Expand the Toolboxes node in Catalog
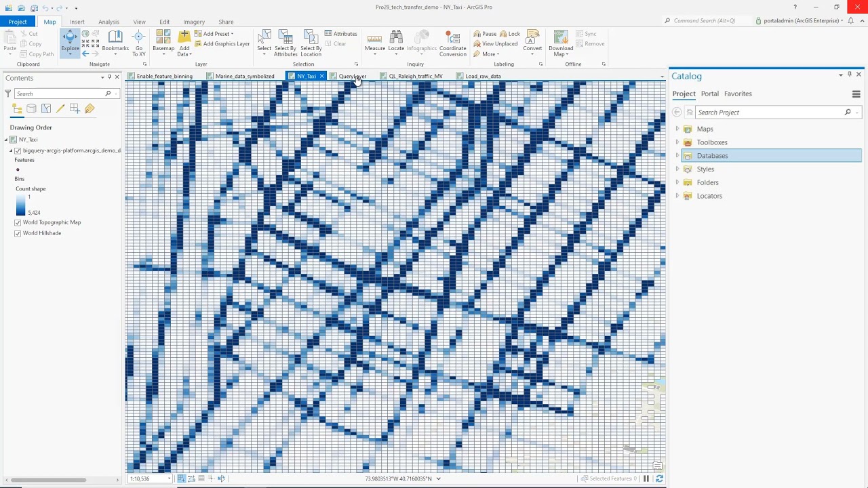This screenshot has height=488, width=868. click(677, 142)
